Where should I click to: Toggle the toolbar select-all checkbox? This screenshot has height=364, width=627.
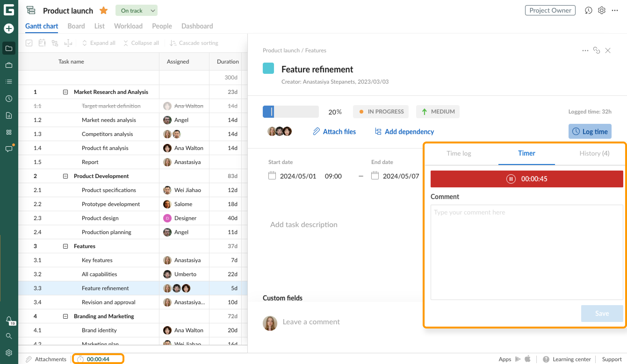pos(29,43)
